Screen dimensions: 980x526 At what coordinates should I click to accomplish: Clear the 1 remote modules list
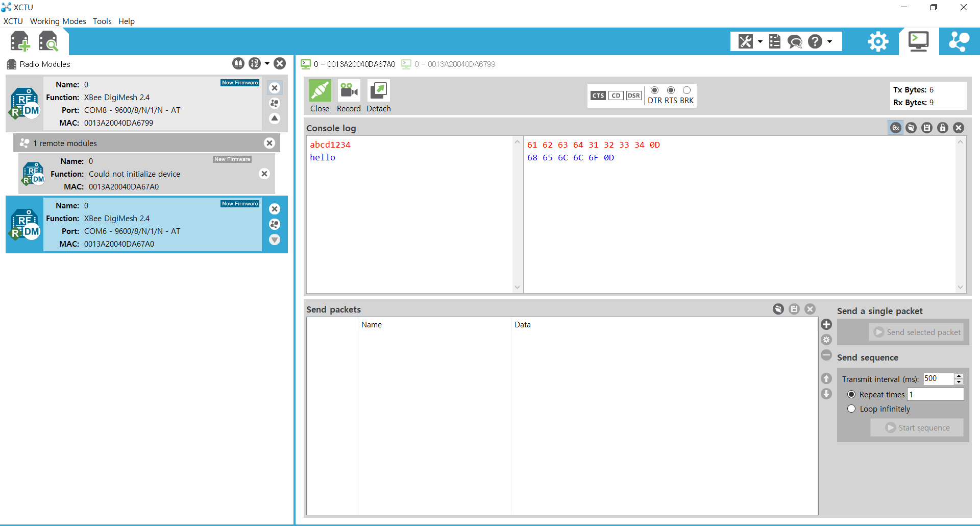tap(269, 143)
